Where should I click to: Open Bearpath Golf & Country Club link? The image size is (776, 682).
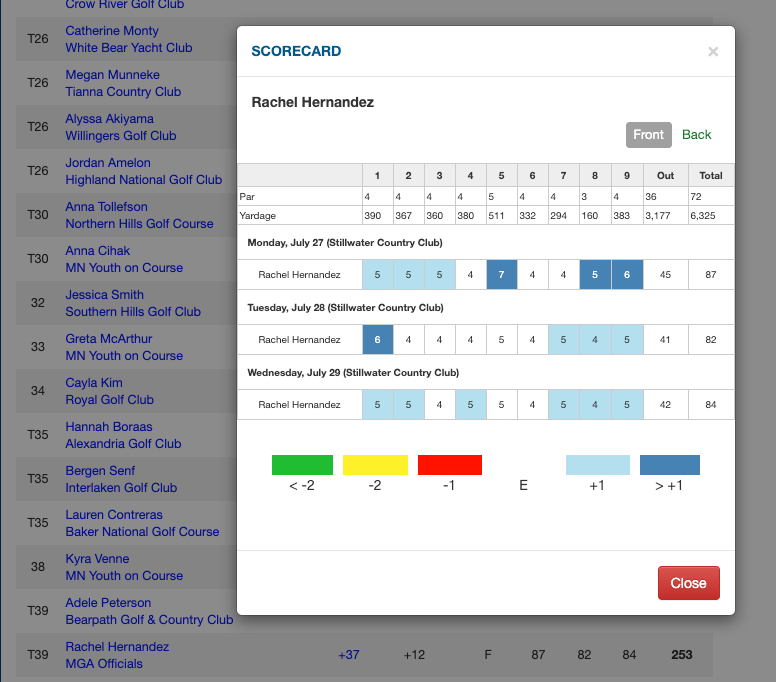149,620
